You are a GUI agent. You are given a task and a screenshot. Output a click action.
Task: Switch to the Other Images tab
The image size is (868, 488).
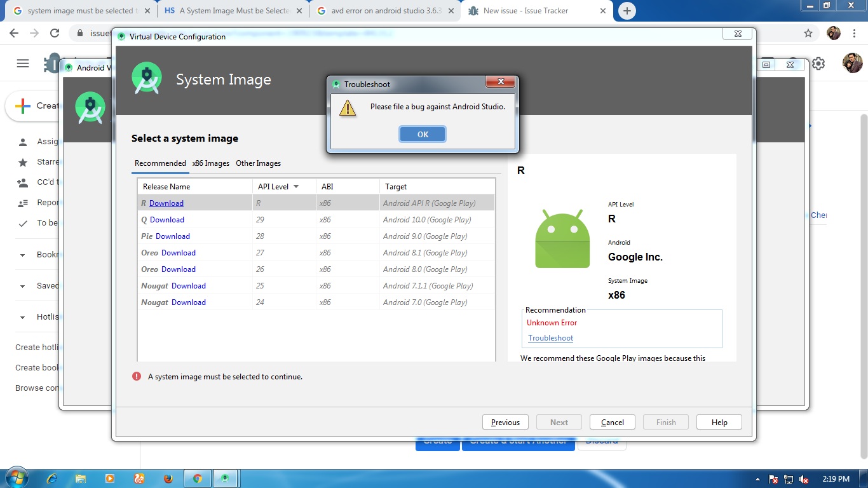pos(258,163)
